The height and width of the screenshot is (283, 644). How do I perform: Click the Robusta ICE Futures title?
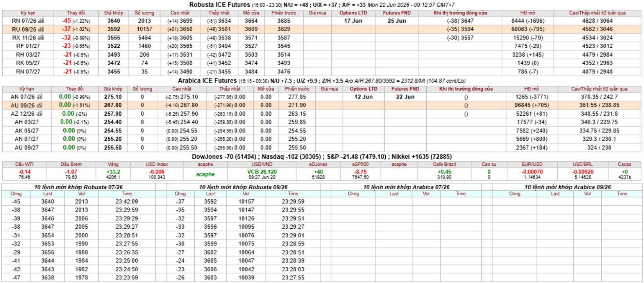(x=220, y=5)
